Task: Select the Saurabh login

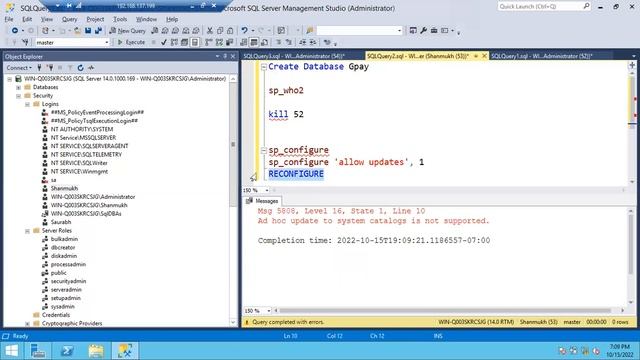Action: click(x=61, y=222)
